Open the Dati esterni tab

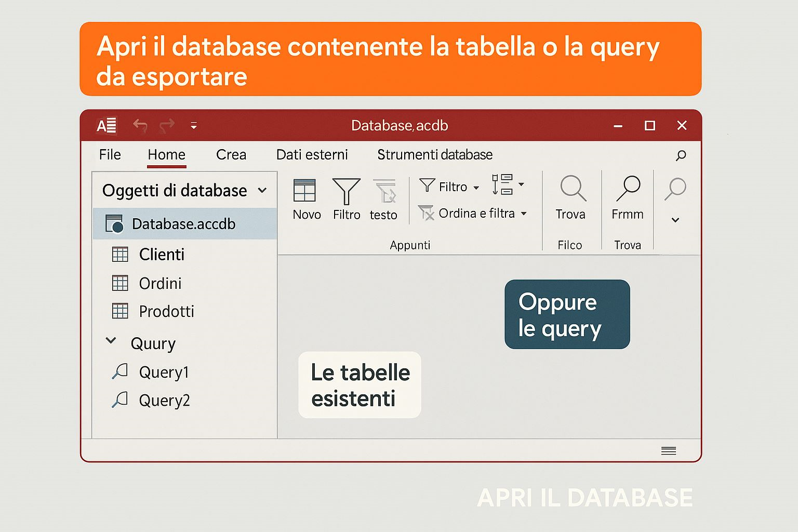coord(312,155)
